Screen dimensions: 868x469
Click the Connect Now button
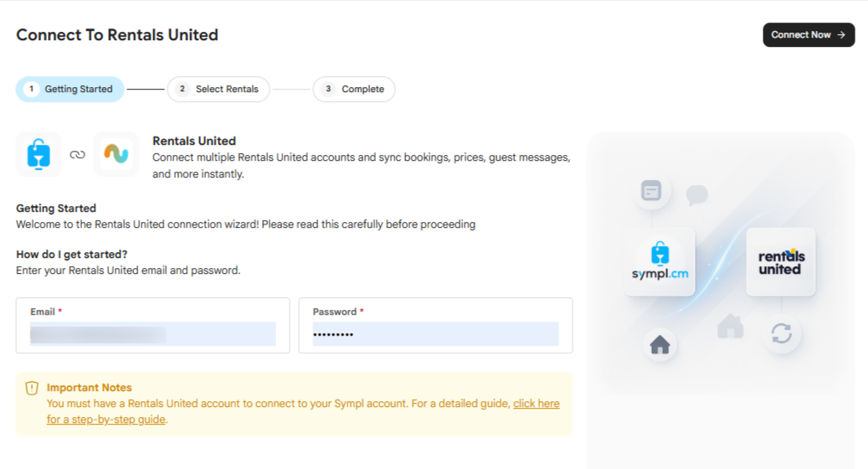[809, 35]
